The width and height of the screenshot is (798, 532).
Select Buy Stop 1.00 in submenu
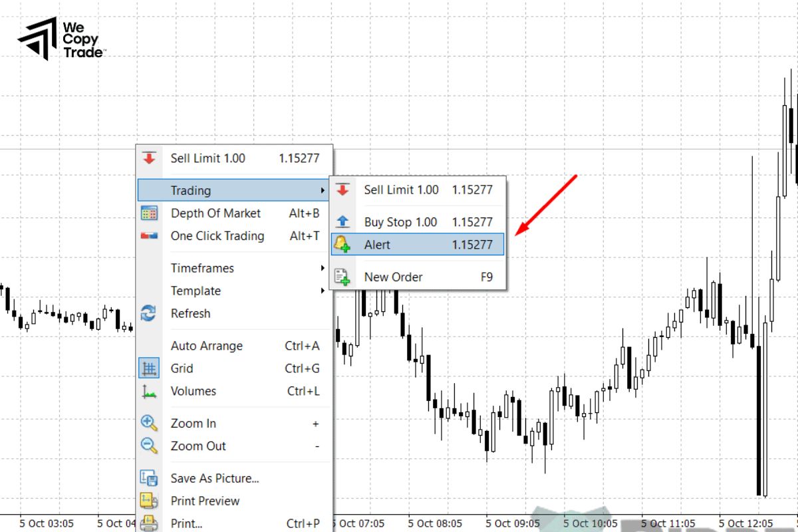coord(400,222)
